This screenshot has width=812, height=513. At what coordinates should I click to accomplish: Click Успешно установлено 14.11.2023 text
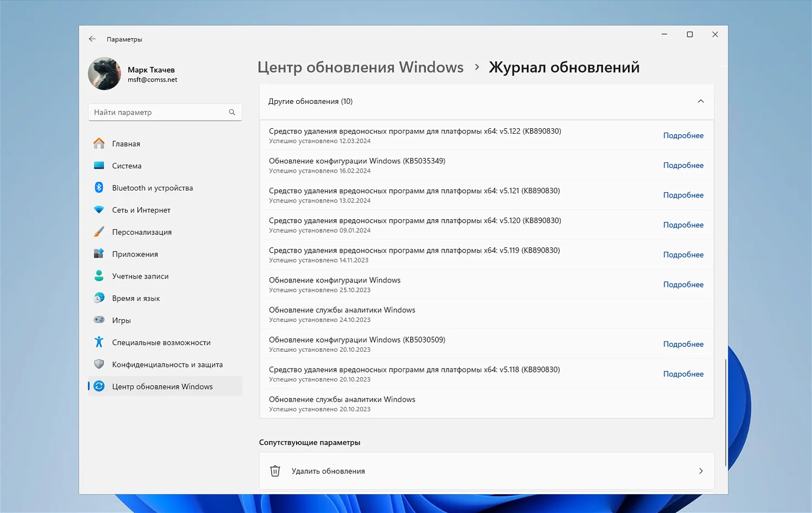[319, 260]
